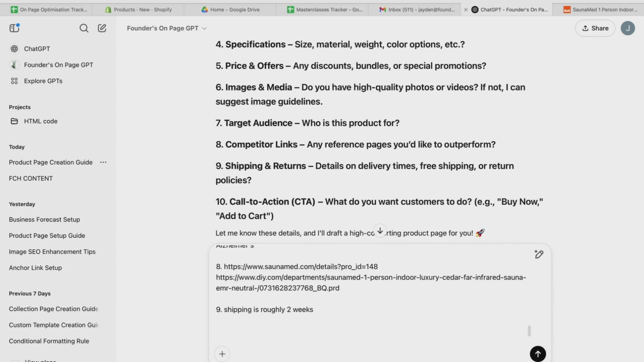The width and height of the screenshot is (644, 362).
Task: Close the ChatGPT browser tab
Action: coord(466,10)
